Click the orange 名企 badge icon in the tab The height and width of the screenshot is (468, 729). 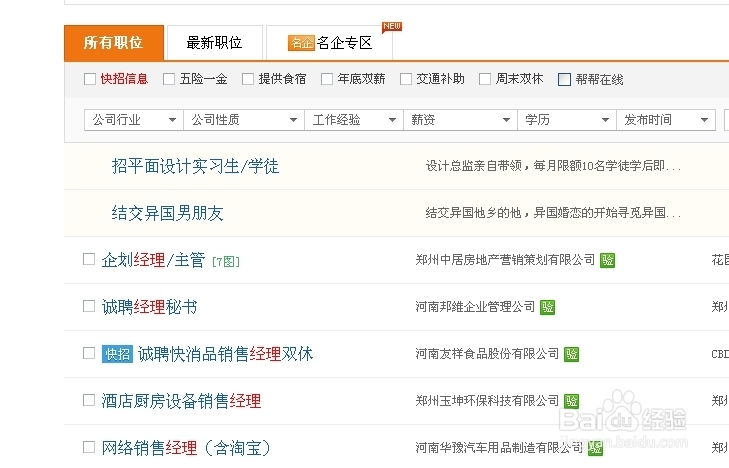tap(301, 43)
